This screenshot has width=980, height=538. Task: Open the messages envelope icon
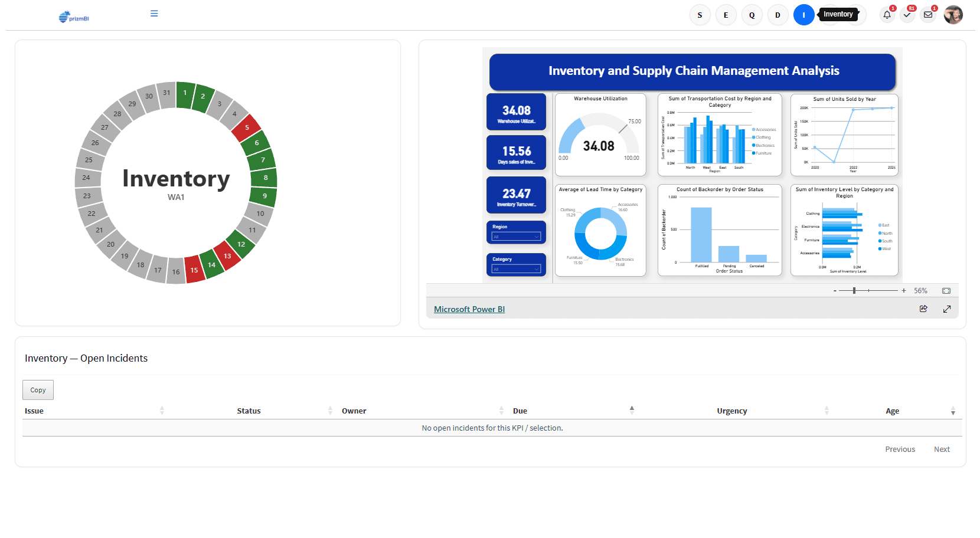tap(928, 15)
